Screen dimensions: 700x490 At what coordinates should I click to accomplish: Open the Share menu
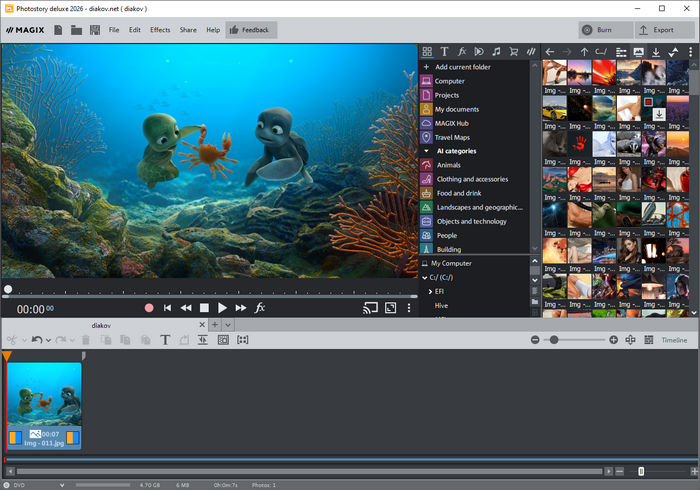(x=188, y=30)
